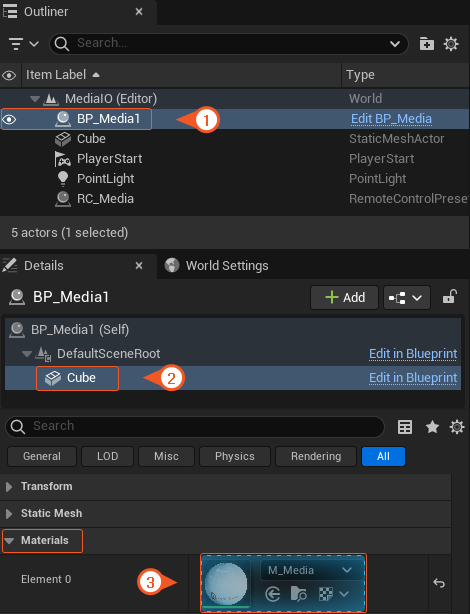The width and height of the screenshot is (470, 614).
Task: Open Outliner settings gear icon
Action: [x=451, y=43]
